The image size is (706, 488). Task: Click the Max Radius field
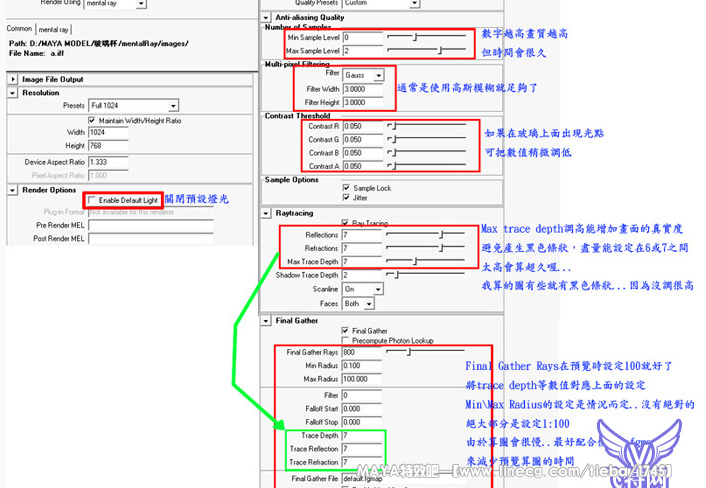click(x=362, y=379)
